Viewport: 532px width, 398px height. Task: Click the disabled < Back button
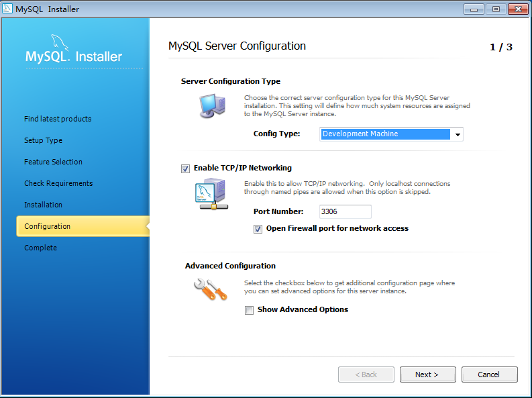(366, 375)
